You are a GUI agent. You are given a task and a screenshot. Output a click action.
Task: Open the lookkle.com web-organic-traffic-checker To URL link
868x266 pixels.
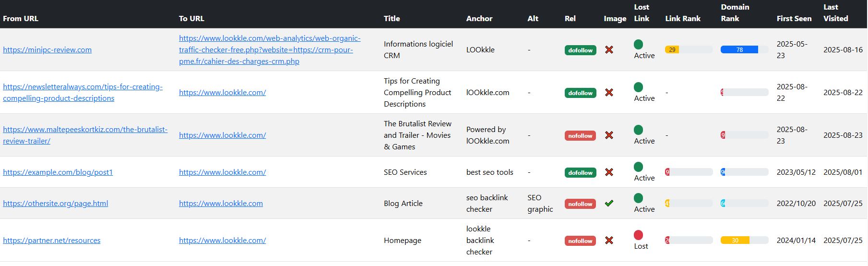click(270, 49)
